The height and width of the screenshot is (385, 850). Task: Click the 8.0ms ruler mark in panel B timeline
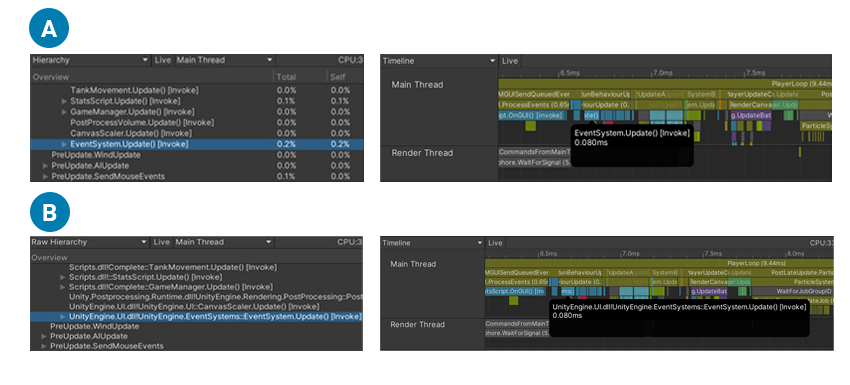tap(795, 253)
